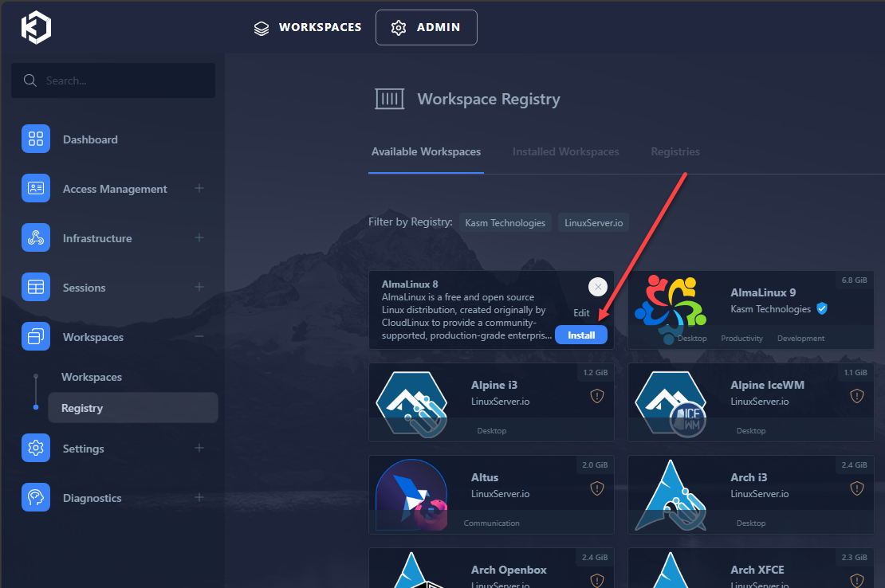Filter by Kasm Technologies registry
885x588 pixels.
coord(505,222)
